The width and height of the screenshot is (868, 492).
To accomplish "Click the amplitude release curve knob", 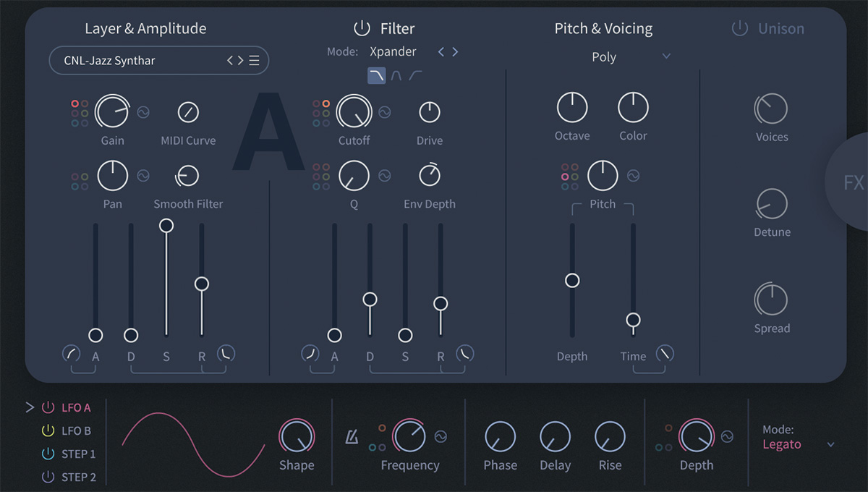I will (226, 354).
